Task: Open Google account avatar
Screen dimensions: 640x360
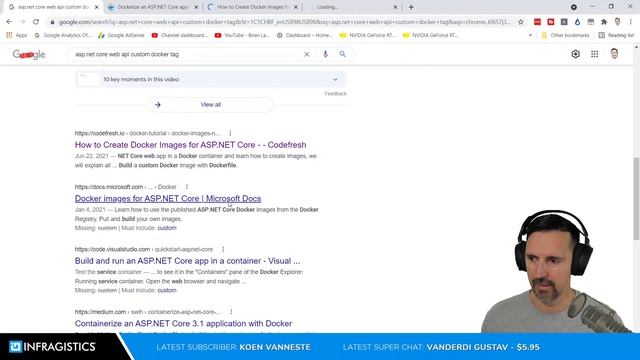Action: point(614,54)
